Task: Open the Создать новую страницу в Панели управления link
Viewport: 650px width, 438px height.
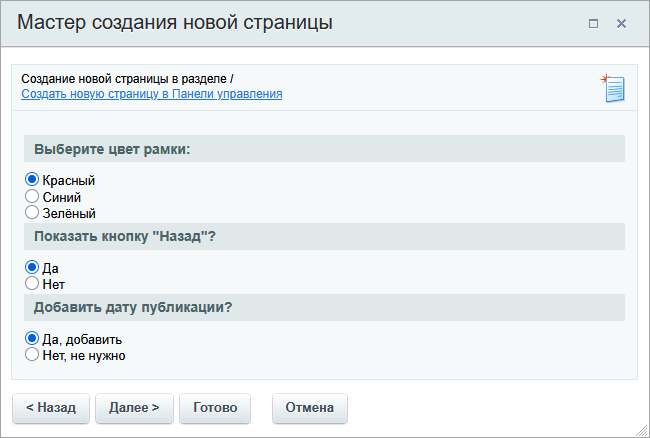Action: point(151,94)
